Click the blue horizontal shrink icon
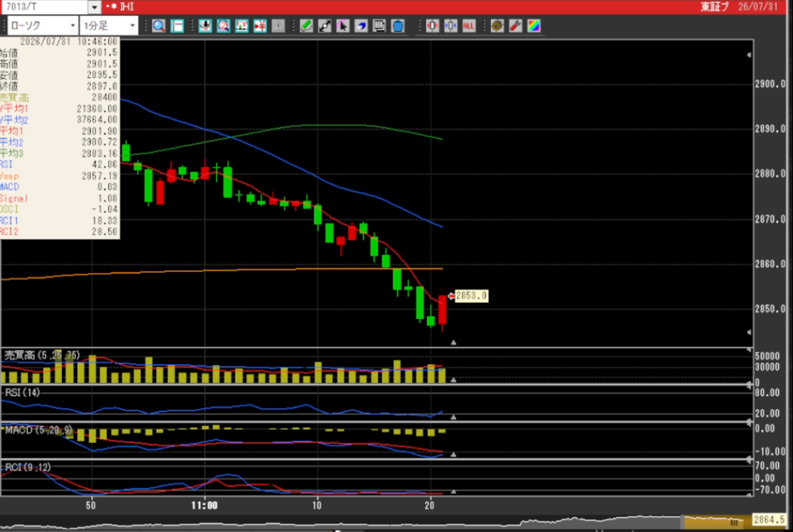Viewport: 793px width, 532px height. tap(451, 26)
